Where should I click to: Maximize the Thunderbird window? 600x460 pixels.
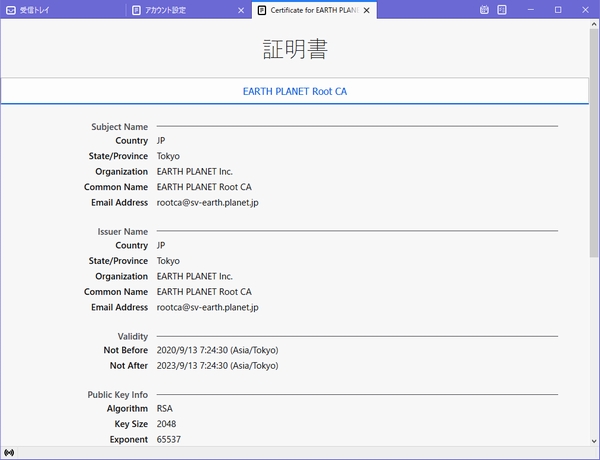tap(558, 10)
